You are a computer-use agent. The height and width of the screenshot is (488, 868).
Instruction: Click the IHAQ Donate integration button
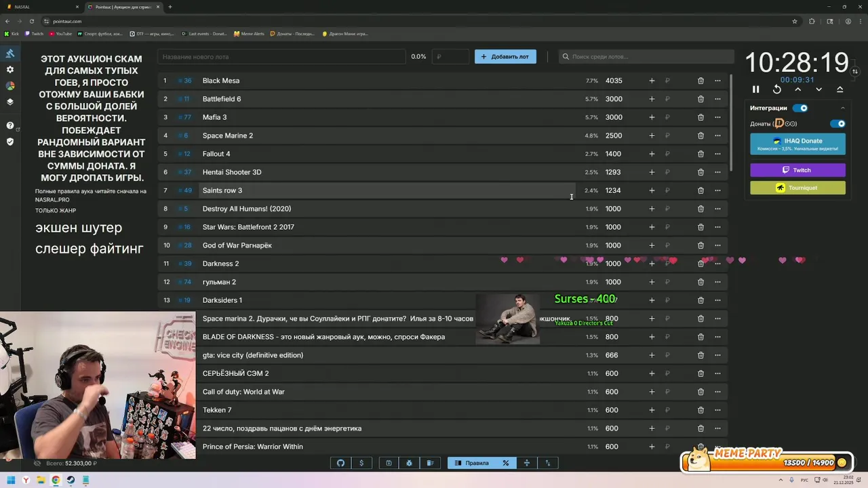[797, 144]
